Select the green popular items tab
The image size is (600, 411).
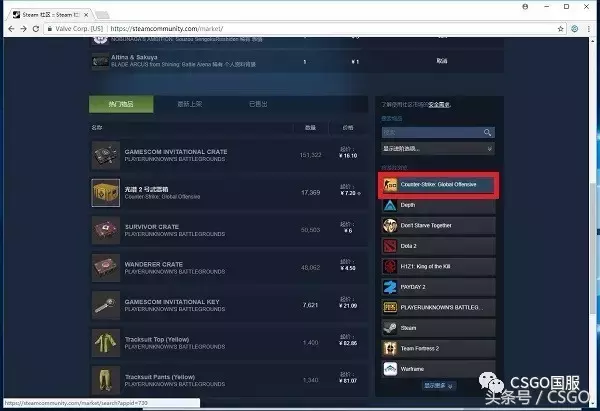(121, 104)
